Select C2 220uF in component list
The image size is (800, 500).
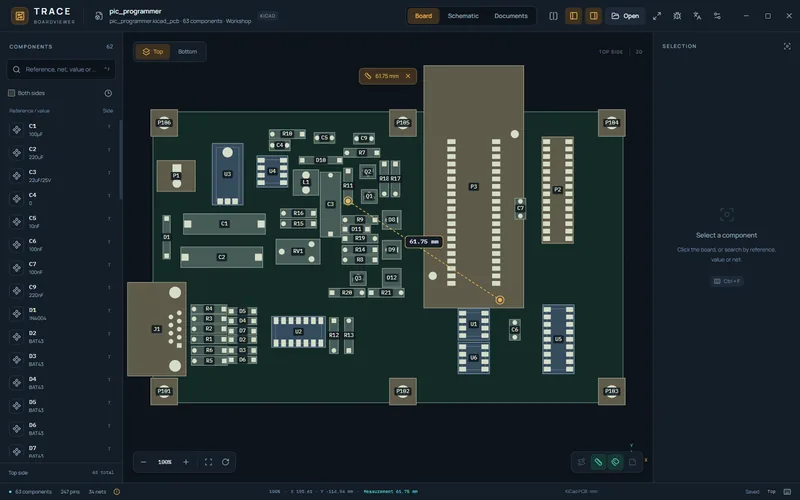point(61,153)
